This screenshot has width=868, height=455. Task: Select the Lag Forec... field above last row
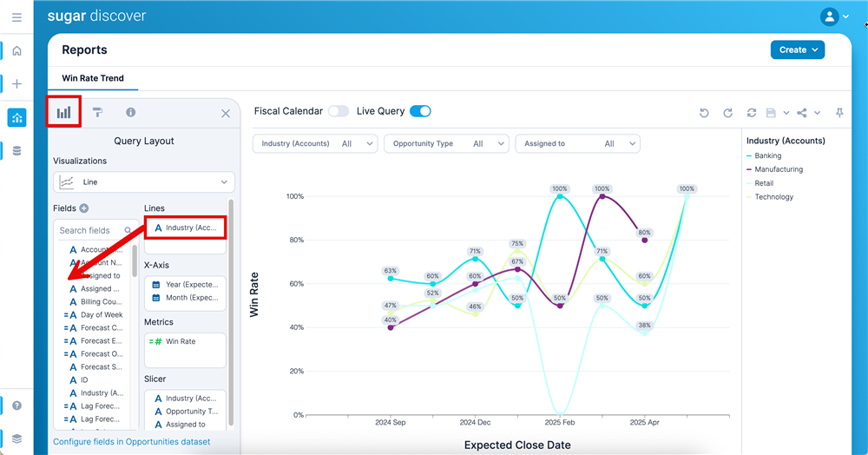[92, 406]
